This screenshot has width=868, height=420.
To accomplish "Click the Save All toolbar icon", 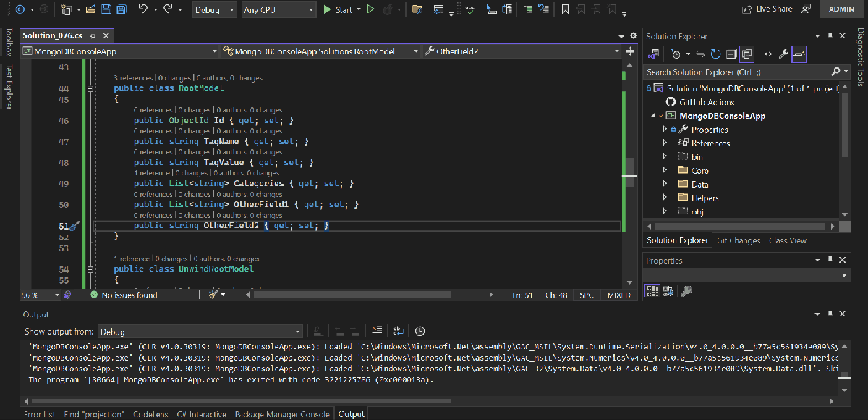I will (122, 9).
